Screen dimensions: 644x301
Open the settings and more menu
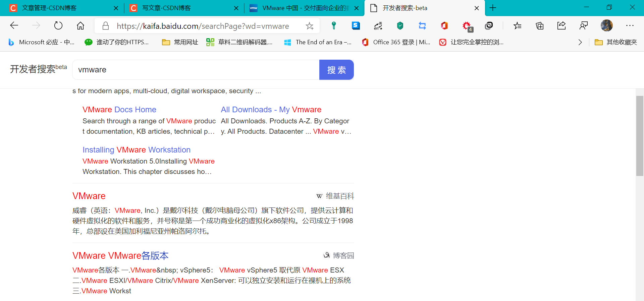(630, 25)
